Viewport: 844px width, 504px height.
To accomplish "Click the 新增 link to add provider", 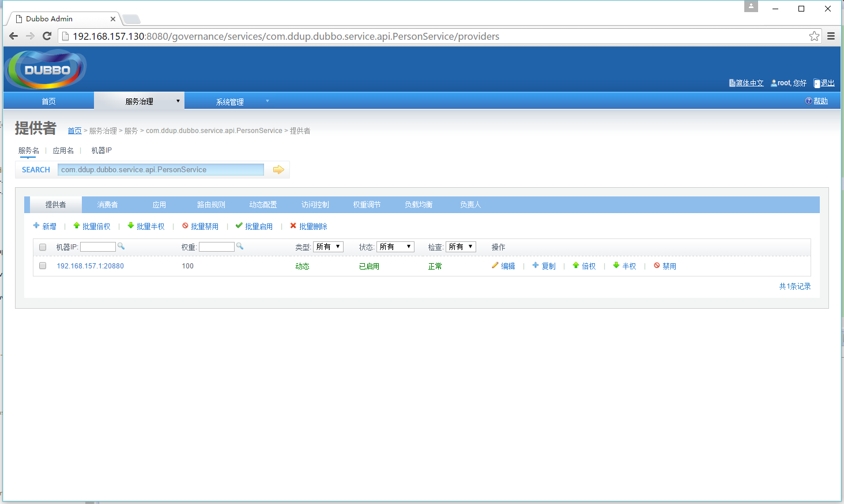I will [x=49, y=226].
